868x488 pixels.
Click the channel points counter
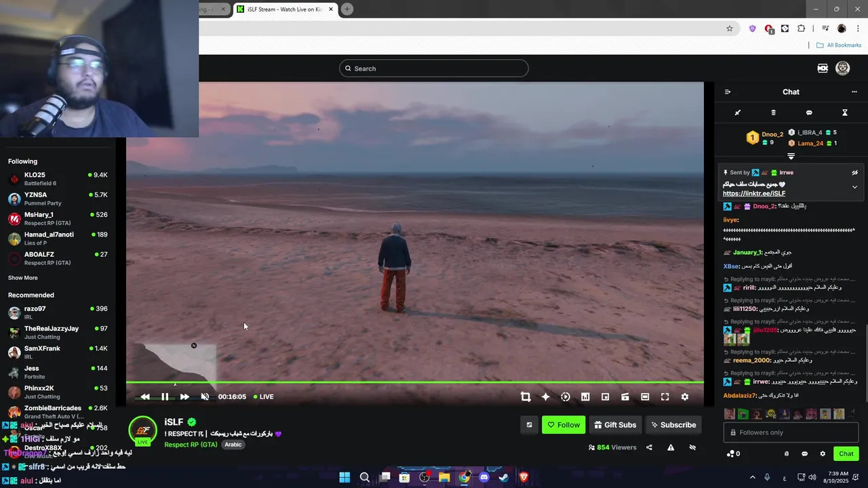733,454
